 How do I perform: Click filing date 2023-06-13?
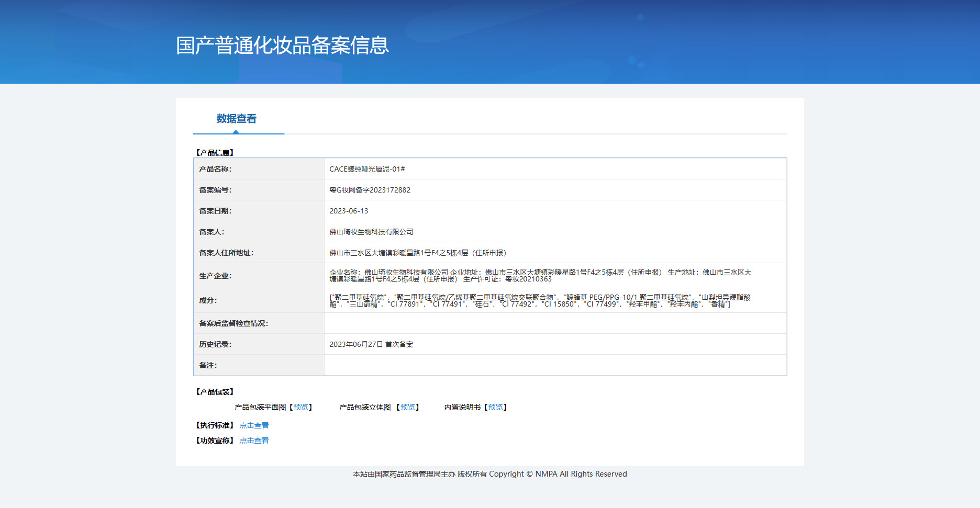[349, 211]
